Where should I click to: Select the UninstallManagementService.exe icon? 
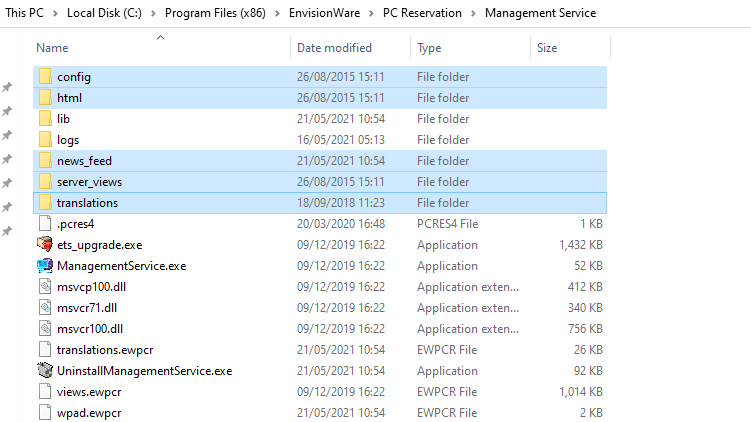[45, 370]
